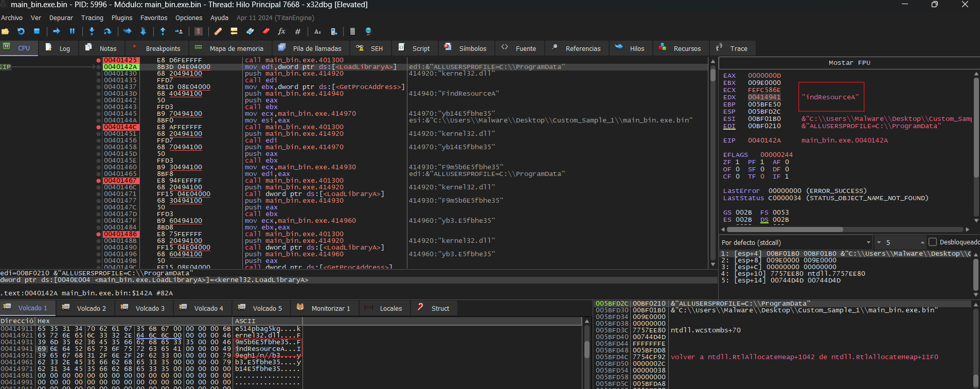Toggle breakpoint bullet at address 00401430

click(x=98, y=74)
